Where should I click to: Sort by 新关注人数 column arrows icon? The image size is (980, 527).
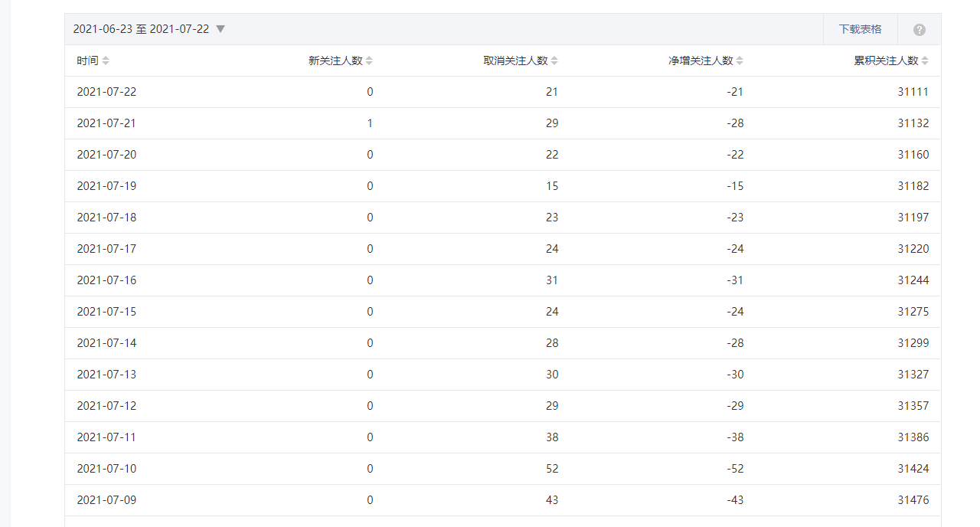pos(369,61)
